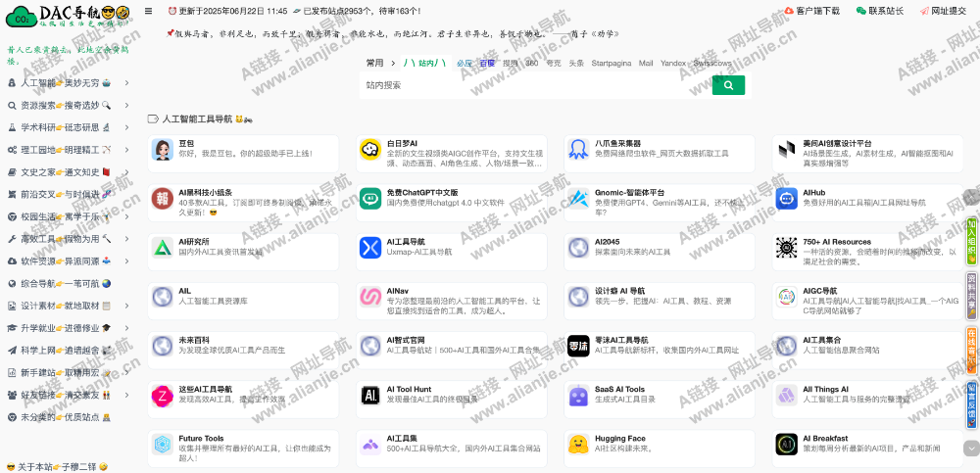Click the 综合导航 globe sidebar icon
Image resolution: width=980 pixels, height=473 pixels.
pos(11,284)
